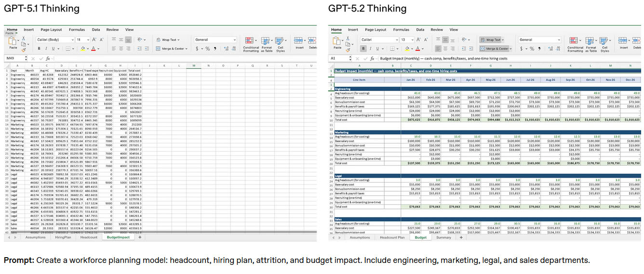This screenshot has height=274, width=644.
Task: Expand Merge & Center dropdown in left spreadsheet
Action: [x=187, y=49]
